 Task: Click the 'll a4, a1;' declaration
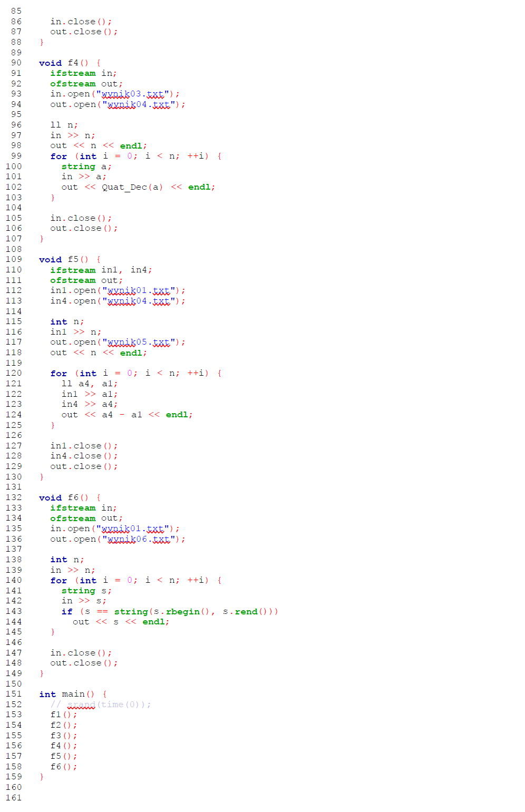point(90,384)
